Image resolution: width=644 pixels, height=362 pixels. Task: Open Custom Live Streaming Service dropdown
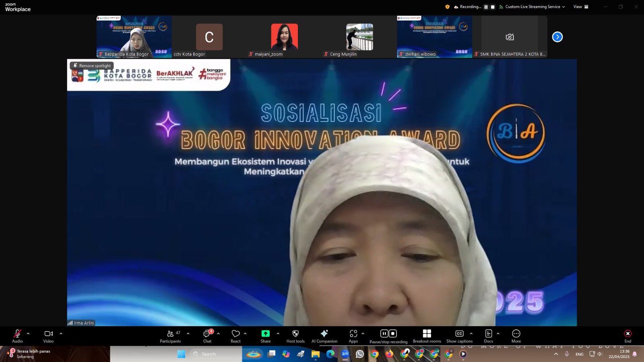coord(532,7)
